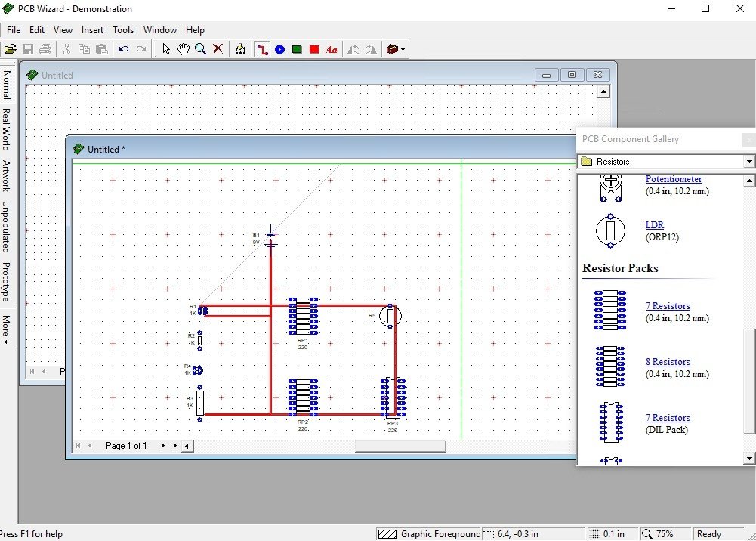This screenshot has height=541, width=756.
Task: Select the green rectangle copper area tool
Action: [x=297, y=49]
